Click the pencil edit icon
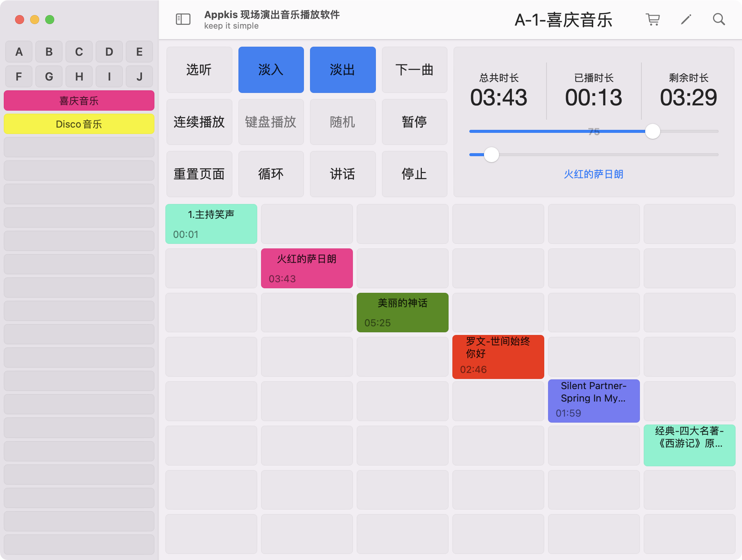 pyautogui.click(x=686, y=19)
